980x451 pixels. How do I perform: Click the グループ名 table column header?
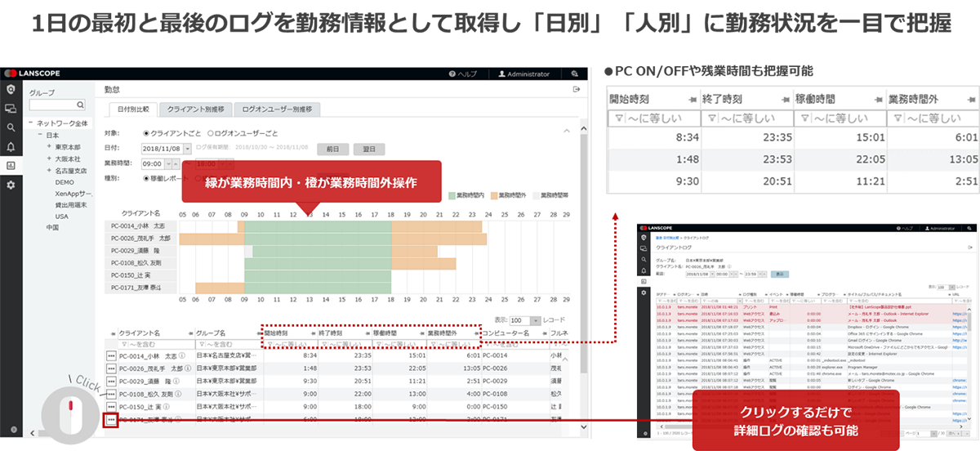[210, 333]
